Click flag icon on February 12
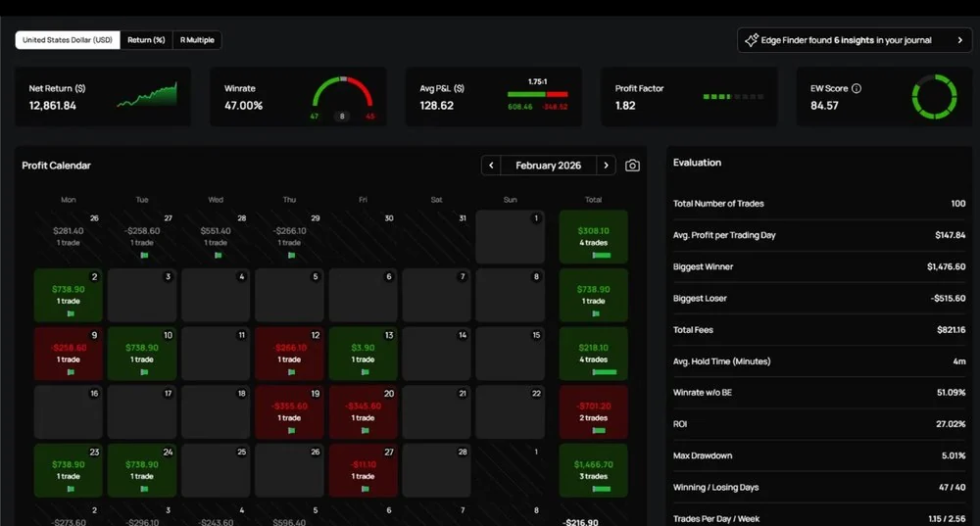The width and height of the screenshot is (980, 526). click(x=292, y=371)
